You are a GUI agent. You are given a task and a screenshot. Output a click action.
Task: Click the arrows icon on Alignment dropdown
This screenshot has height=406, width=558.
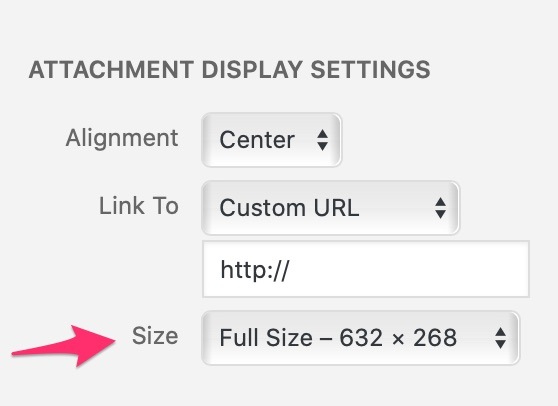[322, 140]
